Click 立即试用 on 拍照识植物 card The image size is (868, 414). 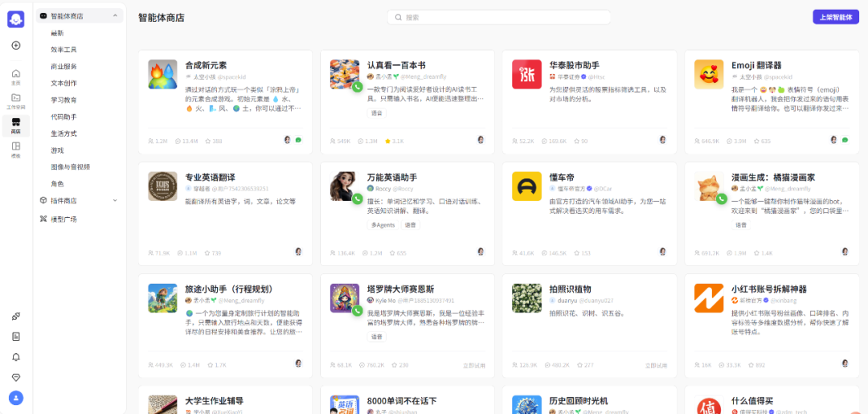click(x=656, y=365)
